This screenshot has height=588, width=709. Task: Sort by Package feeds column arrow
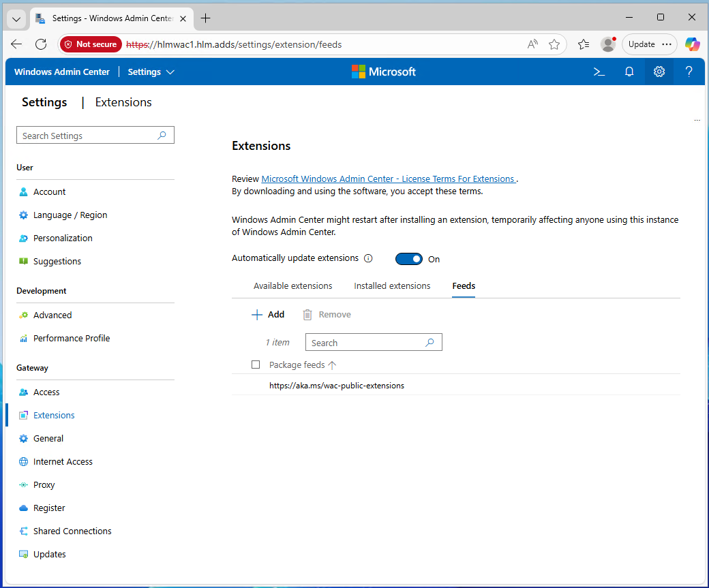point(332,365)
